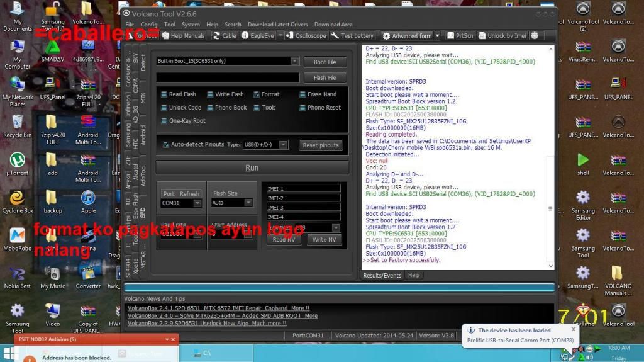Launch the Apple desktop icon
The height and width of the screenshot is (362, 644).
click(88, 202)
